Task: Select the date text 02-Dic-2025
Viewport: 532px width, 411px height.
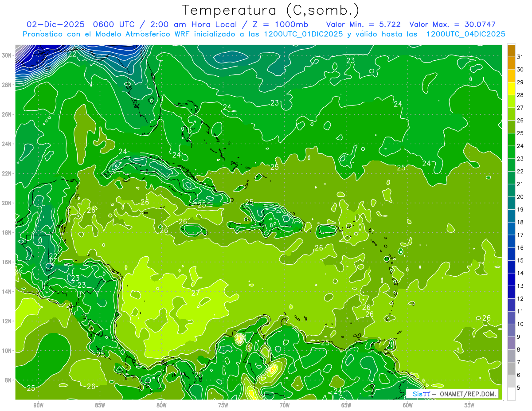Action: click(x=56, y=24)
